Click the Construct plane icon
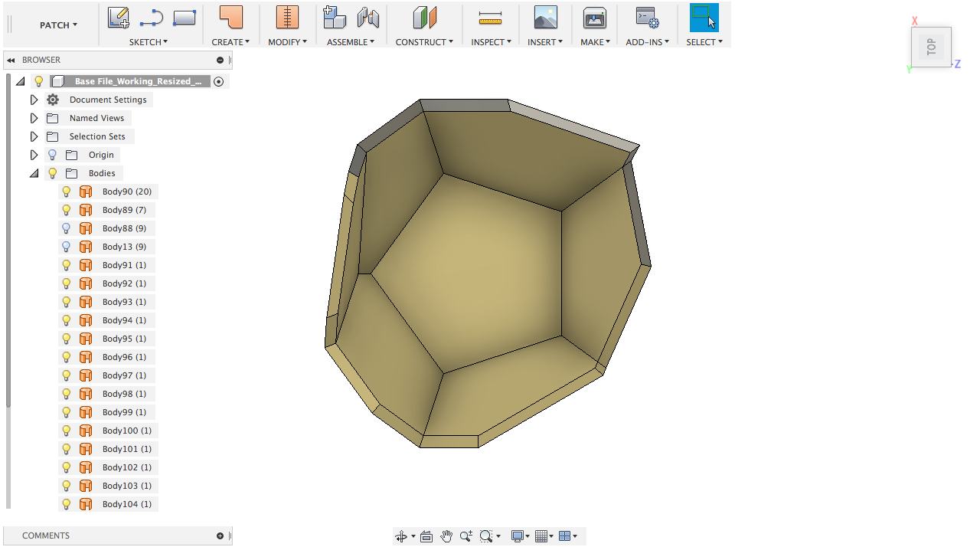The width and height of the screenshot is (980, 547). pyautogui.click(x=424, y=18)
